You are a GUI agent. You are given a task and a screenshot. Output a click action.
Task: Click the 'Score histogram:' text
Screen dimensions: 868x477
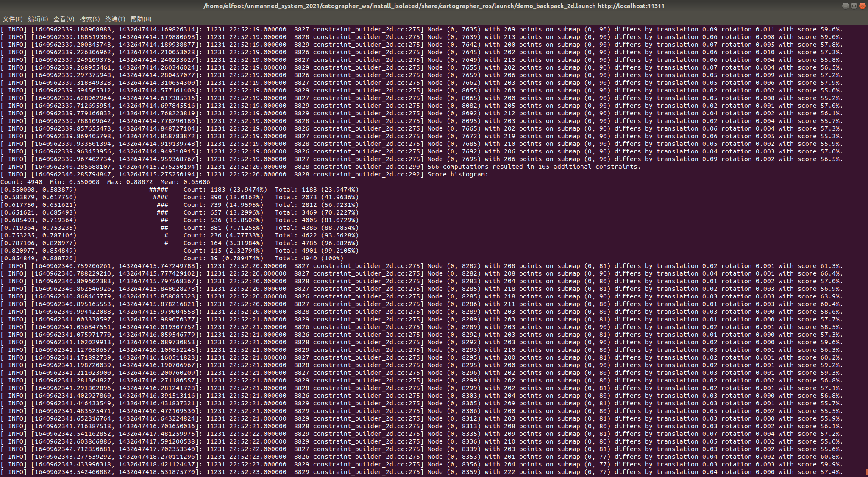458,174
